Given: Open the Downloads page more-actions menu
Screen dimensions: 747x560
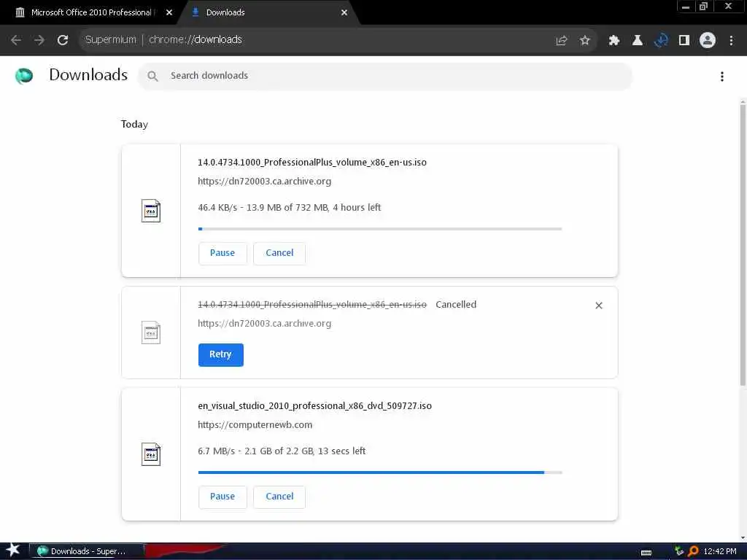Looking at the screenshot, I should [x=722, y=77].
